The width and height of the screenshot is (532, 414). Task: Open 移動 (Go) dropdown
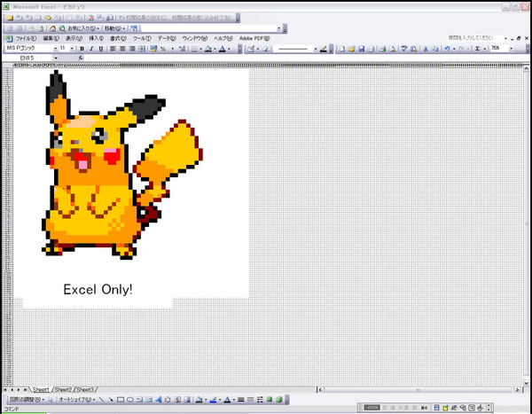coord(114,28)
